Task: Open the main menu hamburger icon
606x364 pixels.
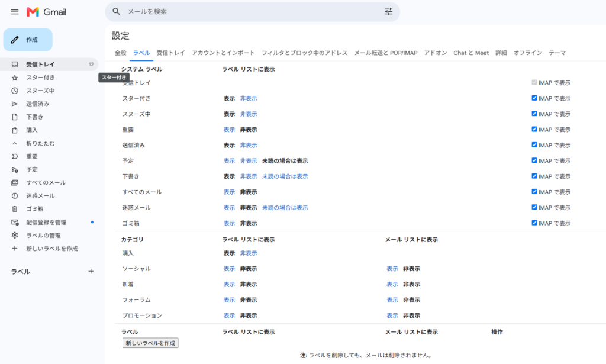Action: 15,12
